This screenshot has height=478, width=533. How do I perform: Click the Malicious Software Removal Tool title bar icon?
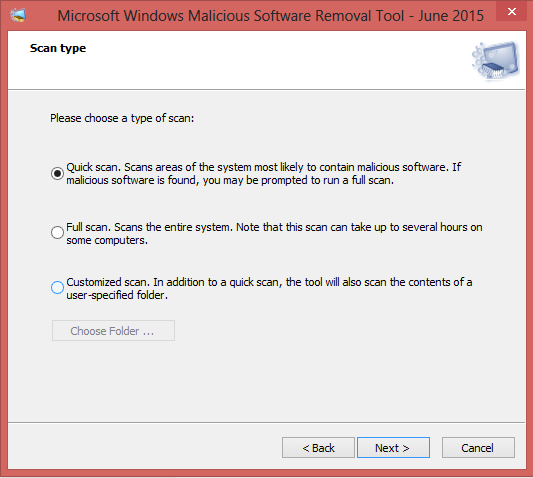coord(18,16)
